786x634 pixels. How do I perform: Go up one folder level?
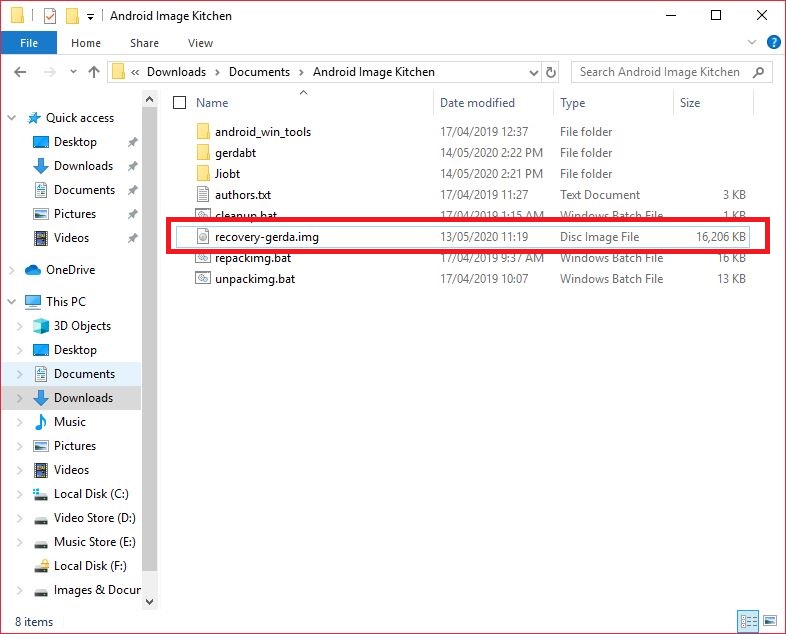94,72
